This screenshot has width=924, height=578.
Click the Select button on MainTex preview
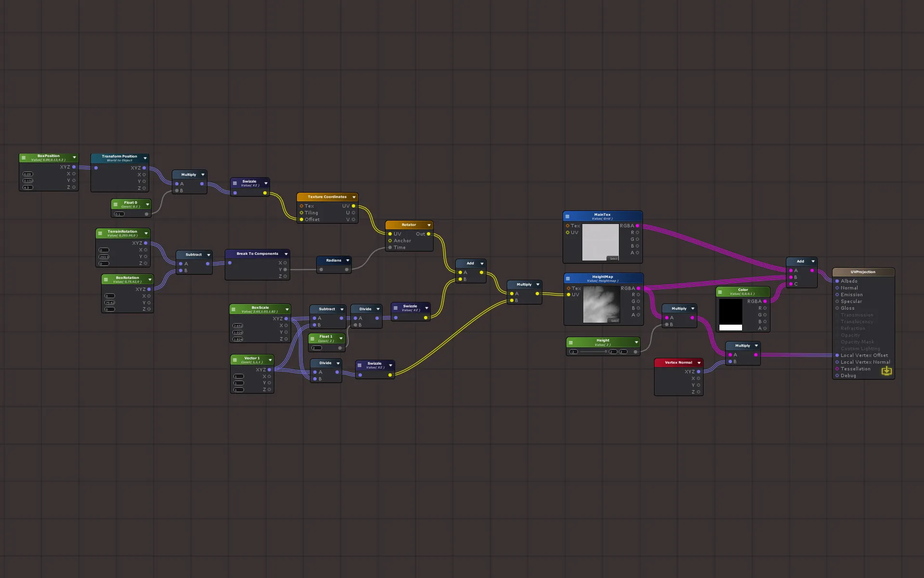[613, 259]
